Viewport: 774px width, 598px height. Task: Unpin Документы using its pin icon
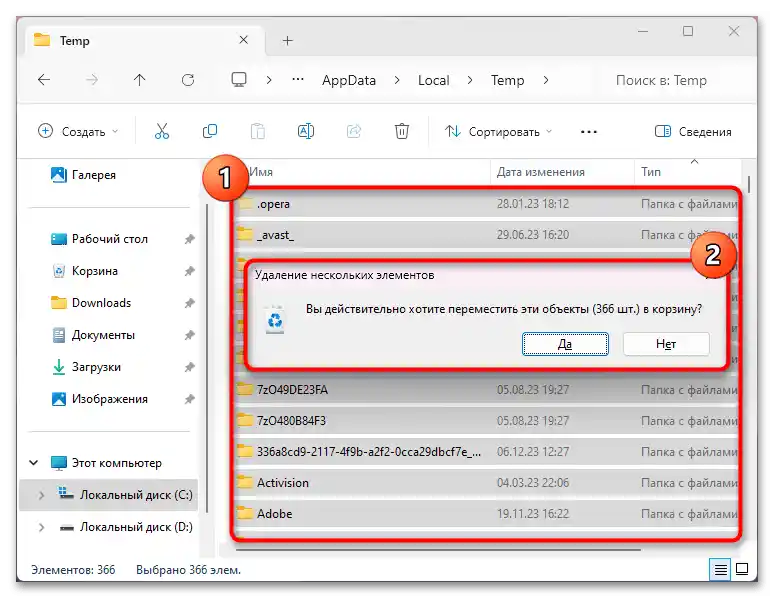tap(190, 335)
